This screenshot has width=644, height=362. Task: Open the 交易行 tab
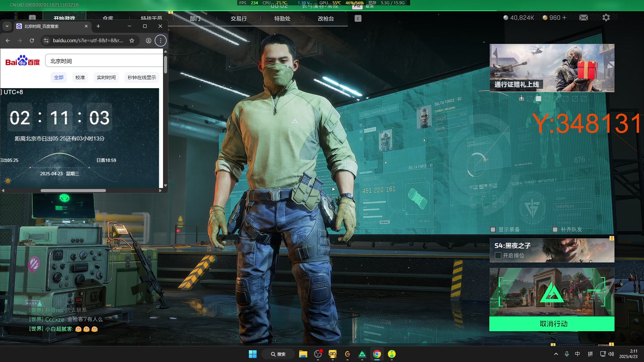coord(238,19)
